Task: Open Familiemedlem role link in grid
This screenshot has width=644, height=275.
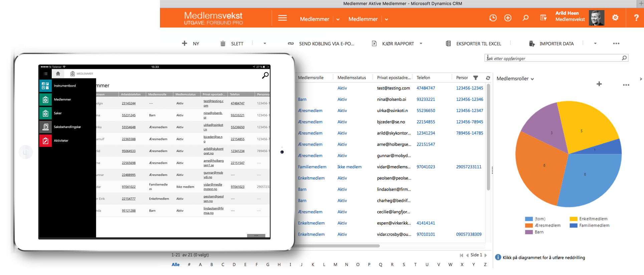Action: tap(312, 167)
